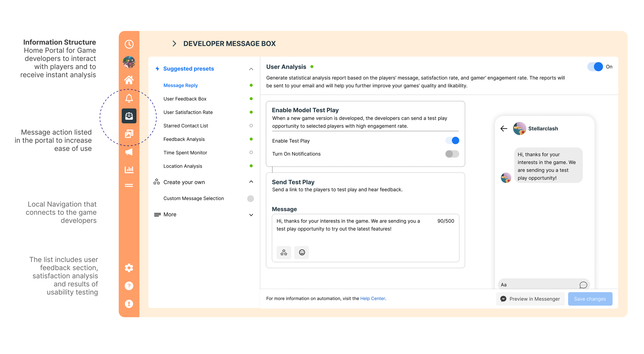
Task: Collapse the Suggested presets section
Action: 251,69
